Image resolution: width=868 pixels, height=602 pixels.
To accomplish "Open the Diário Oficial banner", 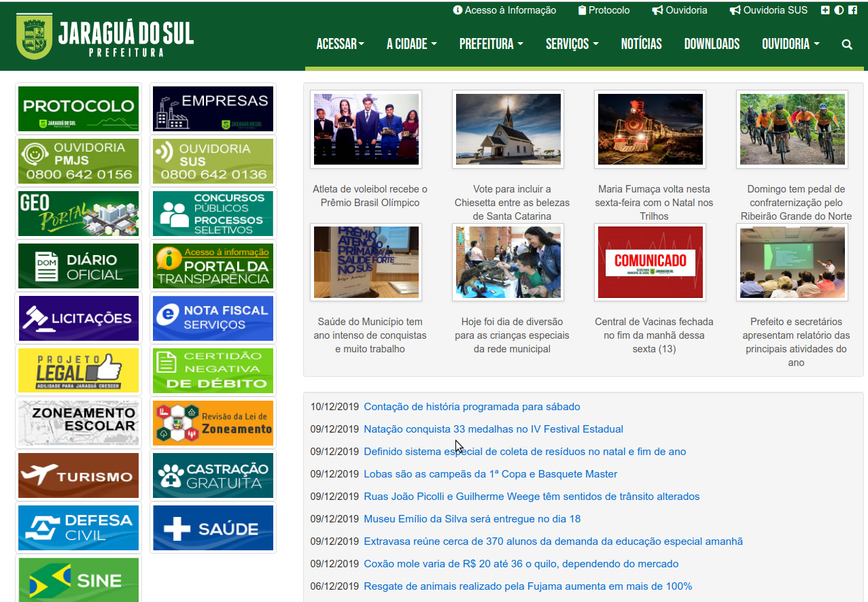I will (x=78, y=266).
